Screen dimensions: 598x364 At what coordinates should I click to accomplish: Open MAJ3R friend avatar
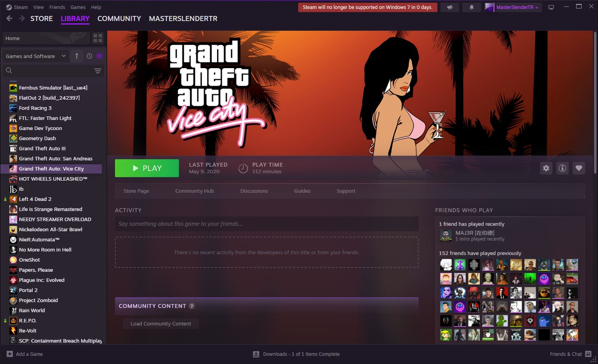446,236
